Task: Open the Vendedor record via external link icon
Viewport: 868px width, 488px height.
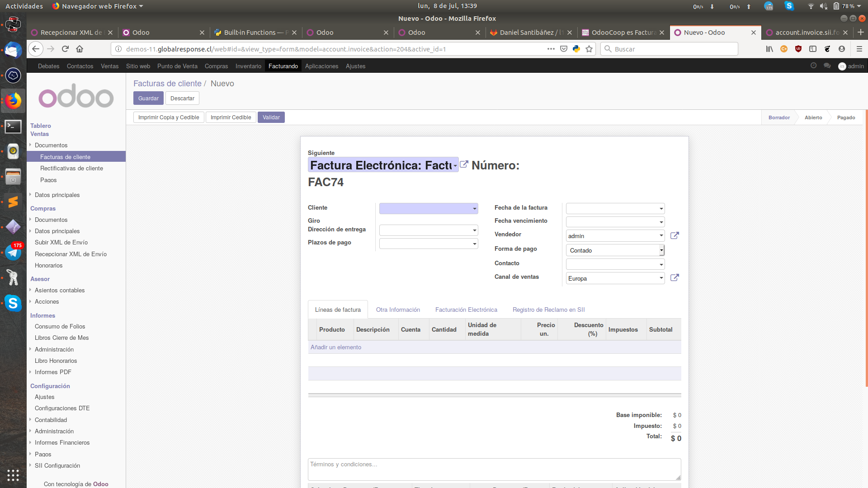Action: click(x=675, y=235)
